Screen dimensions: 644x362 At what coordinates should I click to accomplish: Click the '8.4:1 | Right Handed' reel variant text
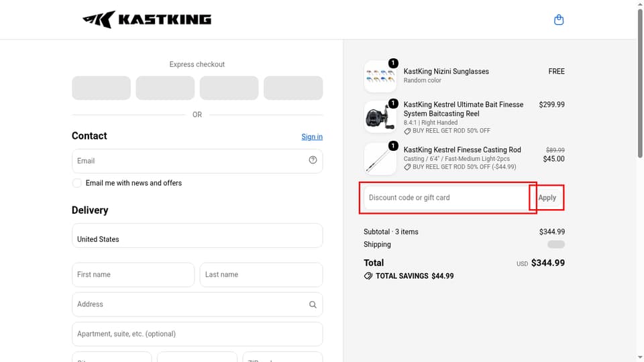point(431,123)
